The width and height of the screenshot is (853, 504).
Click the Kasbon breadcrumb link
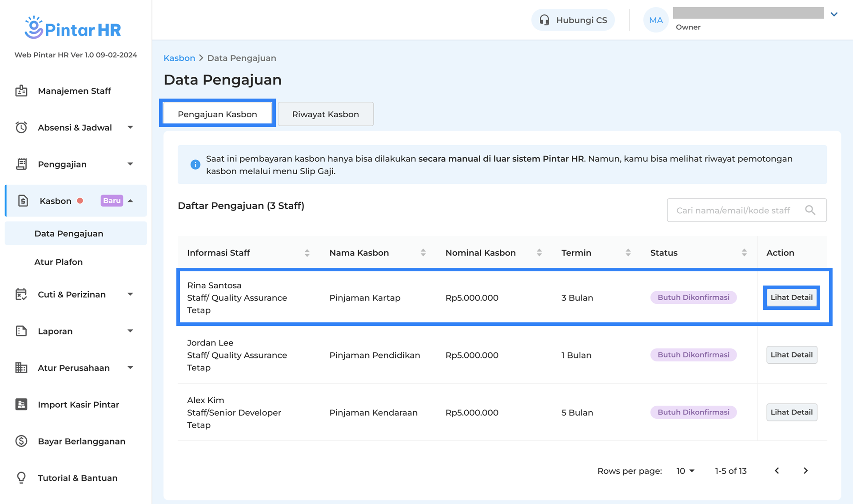pyautogui.click(x=179, y=58)
